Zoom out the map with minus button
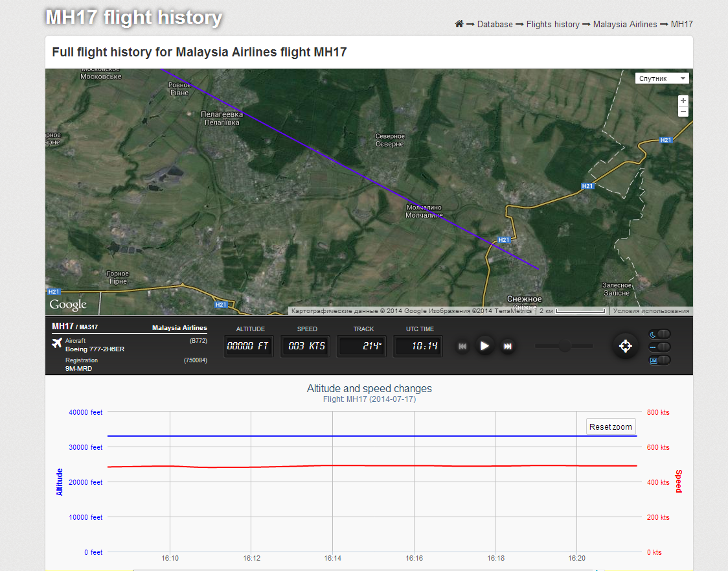The image size is (728, 571). (683, 112)
